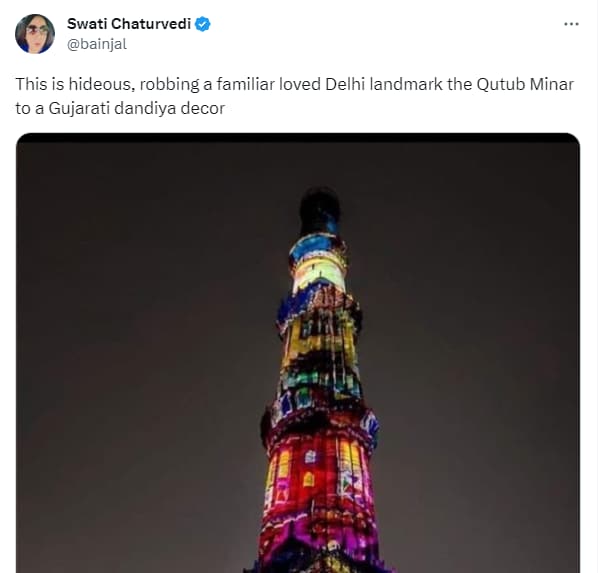Click the blue-lit upper balcony of the tower
The height and width of the screenshot is (573, 598).
315,246
